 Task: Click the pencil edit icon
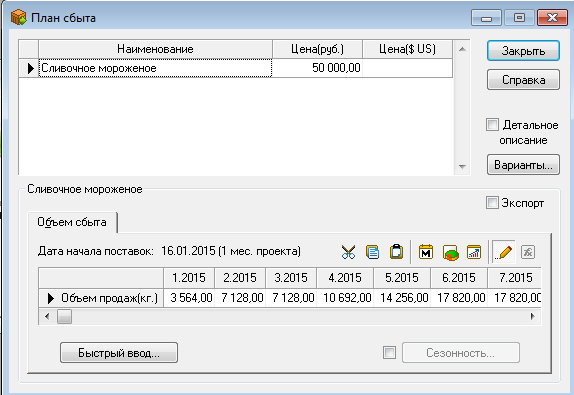(503, 252)
